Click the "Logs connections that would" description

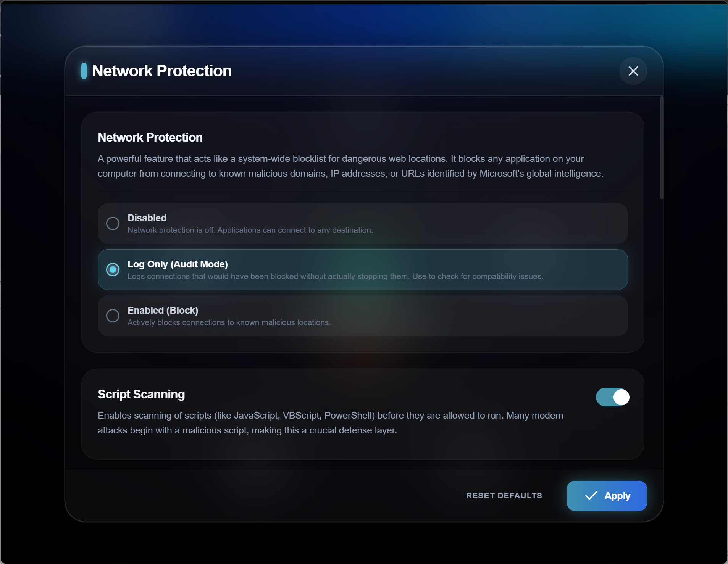335,276
